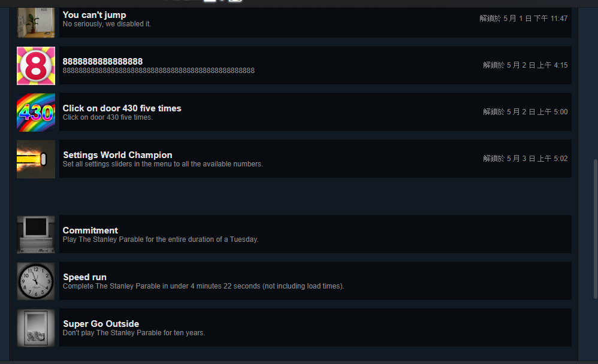
Task: Click the Settings World Champion title text
Action: pos(117,154)
